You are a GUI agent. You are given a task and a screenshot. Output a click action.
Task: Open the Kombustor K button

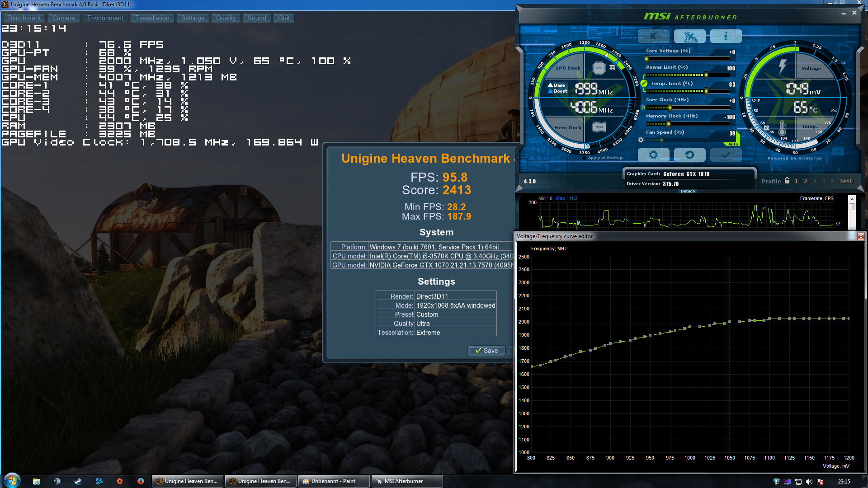(x=653, y=36)
